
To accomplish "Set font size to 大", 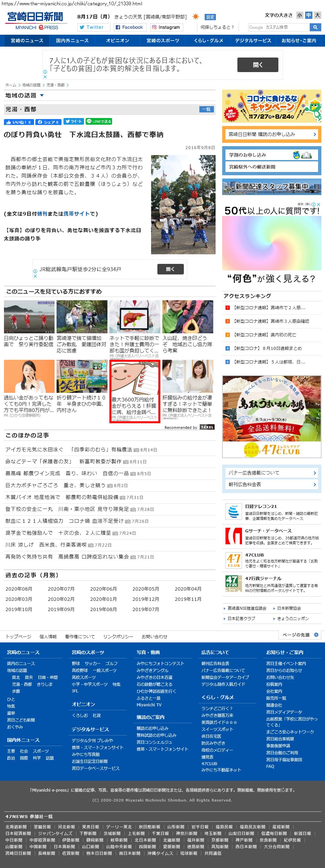I will coord(317,15).
